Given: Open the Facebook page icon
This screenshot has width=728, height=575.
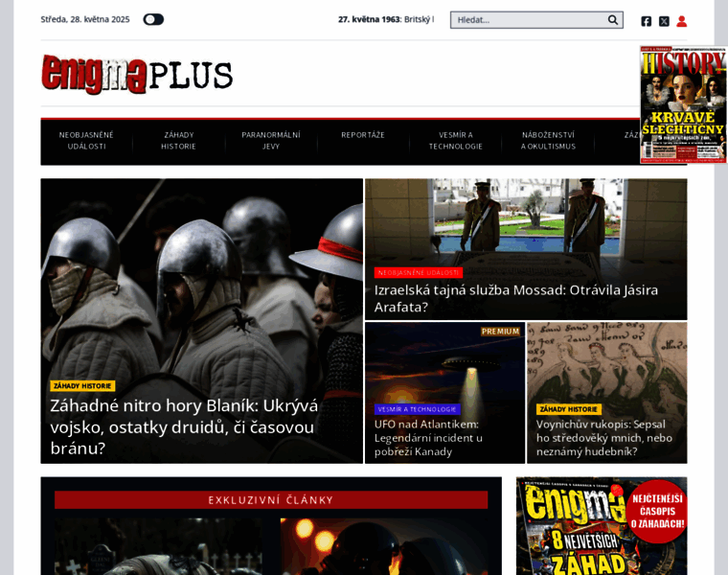Looking at the screenshot, I should [x=646, y=21].
